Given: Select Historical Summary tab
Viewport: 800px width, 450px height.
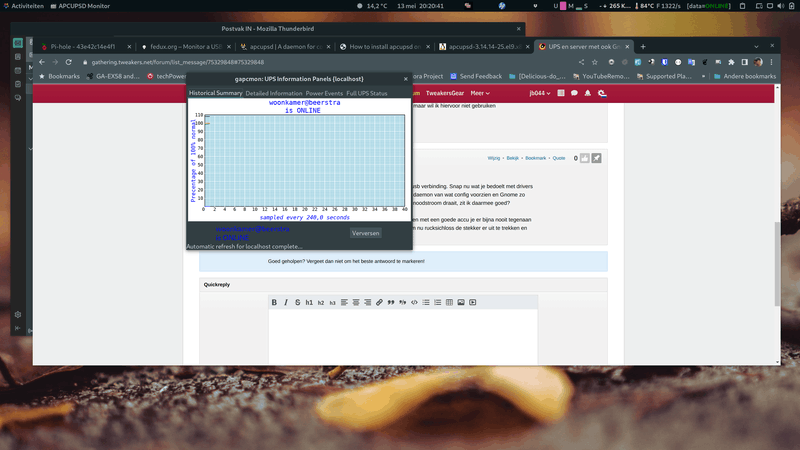Looking at the screenshot, I should point(215,93).
